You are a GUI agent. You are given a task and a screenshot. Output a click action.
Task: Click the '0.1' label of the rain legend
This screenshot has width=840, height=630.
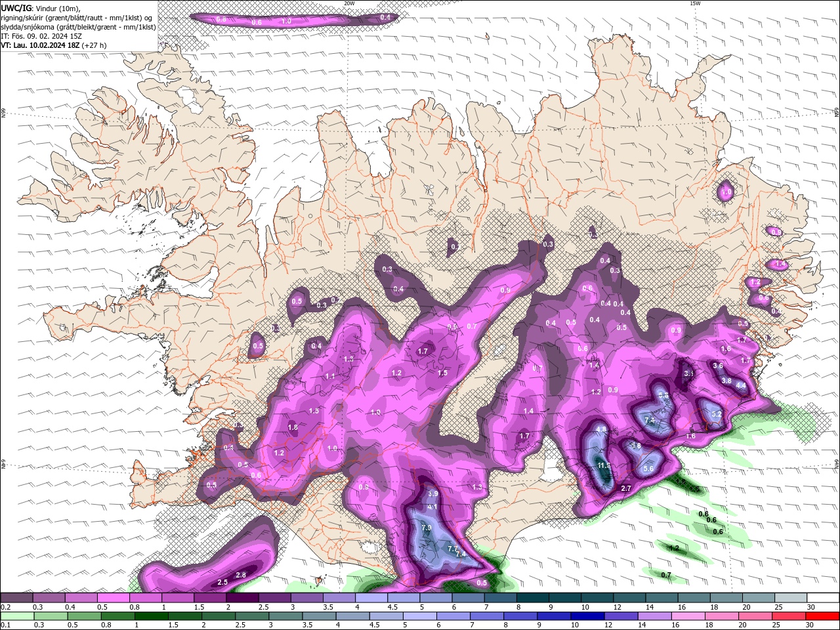coord(5,625)
